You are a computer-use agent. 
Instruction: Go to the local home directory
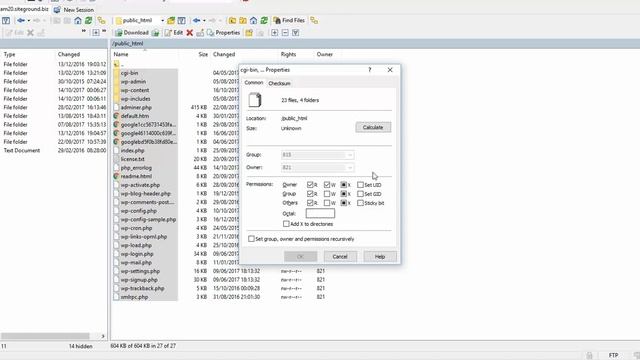click(78, 20)
